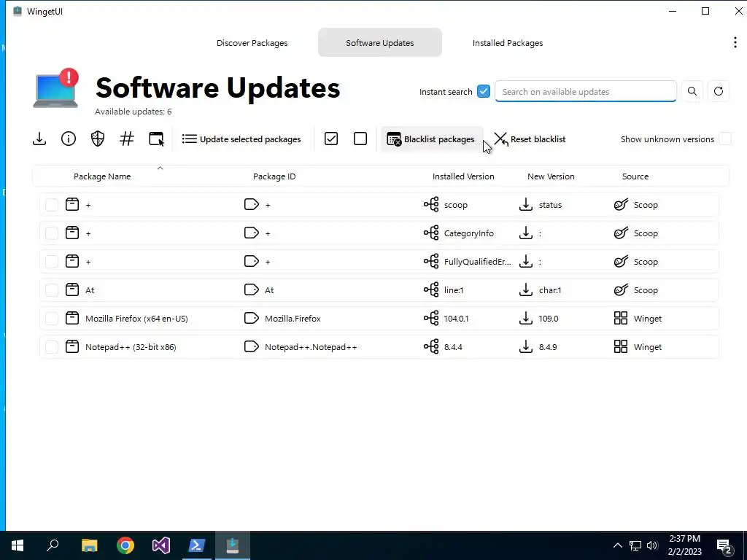Viewport: 747px width, 560px height.
Task: Click the Search on available updates field
Action: (586, 91)
